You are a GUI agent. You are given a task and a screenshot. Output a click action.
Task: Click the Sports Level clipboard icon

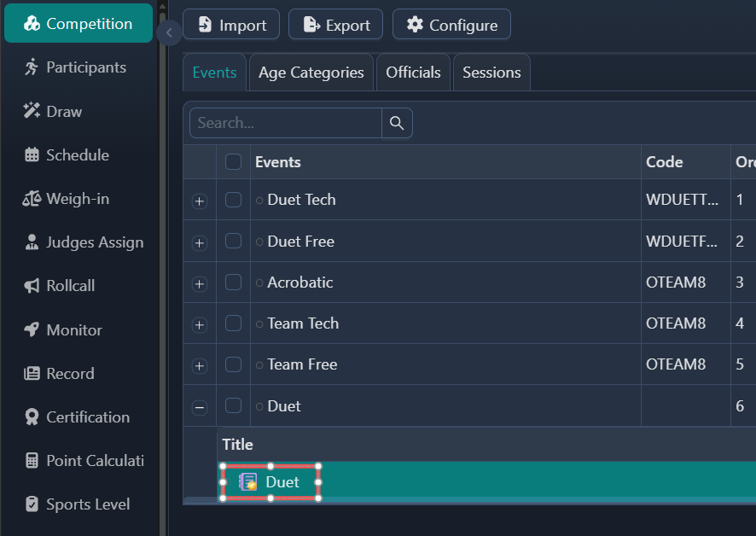click(x=32, y=504)
